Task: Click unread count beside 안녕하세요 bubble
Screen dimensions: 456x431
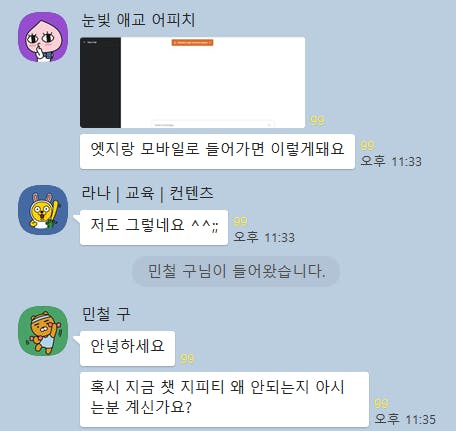Action: 187,358
